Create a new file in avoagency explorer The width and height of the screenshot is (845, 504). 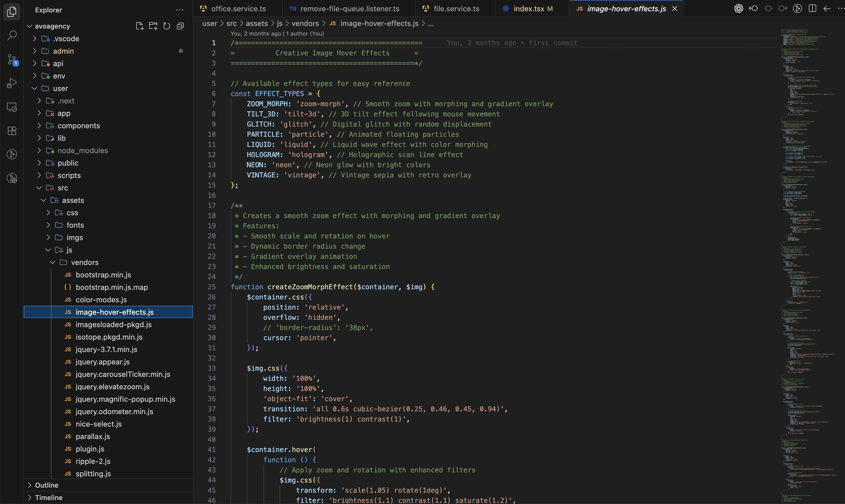pyautogui.click(x=139, y=26)
